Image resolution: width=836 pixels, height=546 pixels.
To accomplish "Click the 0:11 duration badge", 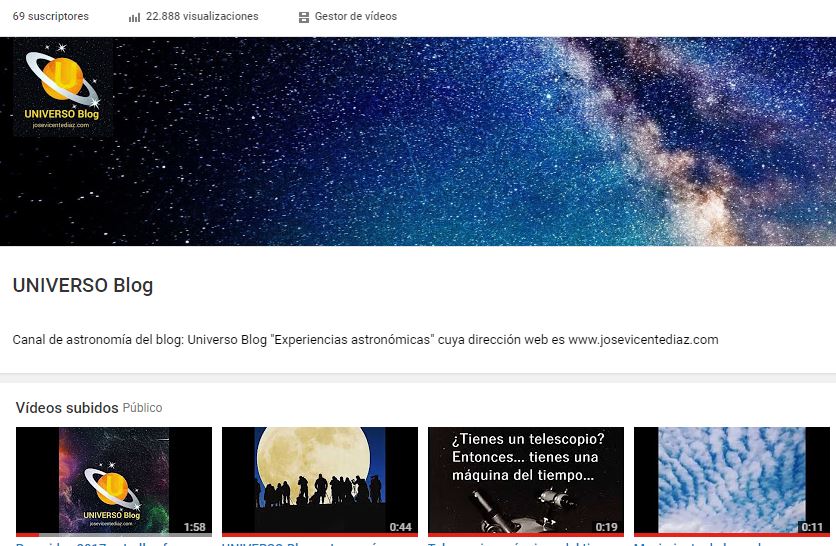I will tap(812, 527).
